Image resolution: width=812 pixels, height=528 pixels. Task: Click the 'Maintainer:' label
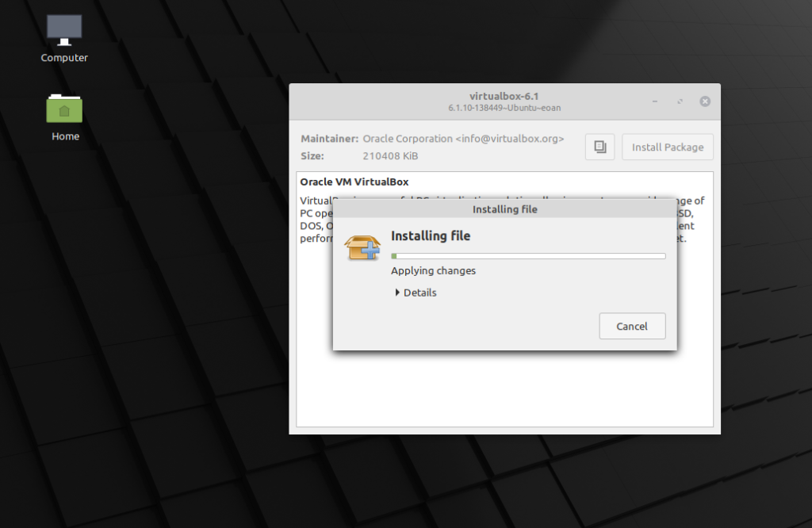tap(329, 139)
